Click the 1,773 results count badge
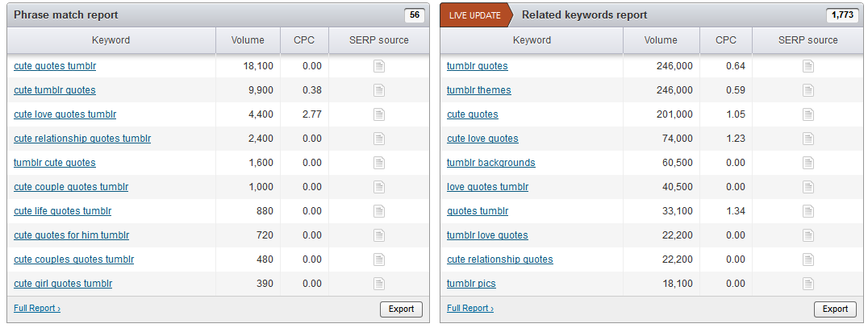This screenshot has height=328, width=868. pyautogui.click(x=842, y=15)
